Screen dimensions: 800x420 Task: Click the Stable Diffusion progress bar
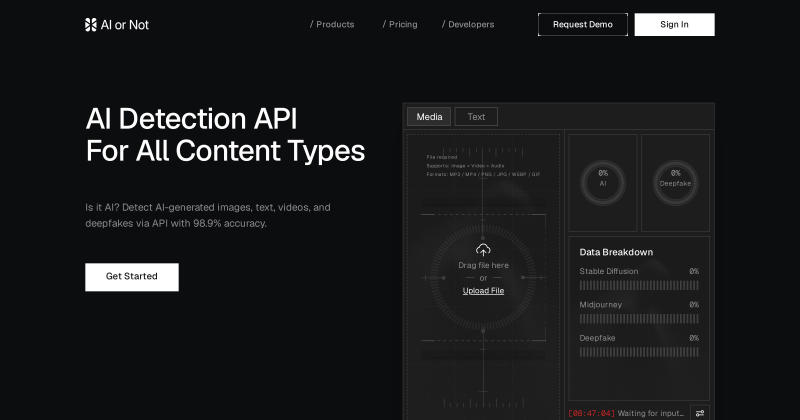[x=639, y=285]
